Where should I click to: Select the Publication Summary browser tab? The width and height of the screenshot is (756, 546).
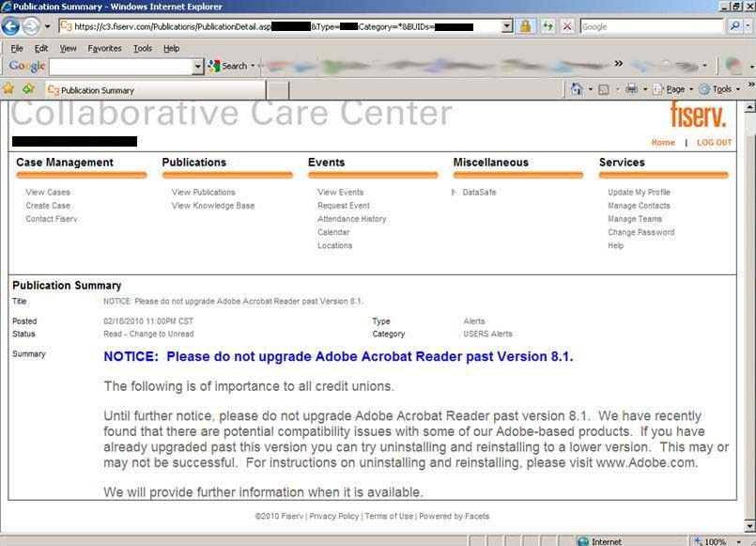pyautogui.click(x=155, y=90)
